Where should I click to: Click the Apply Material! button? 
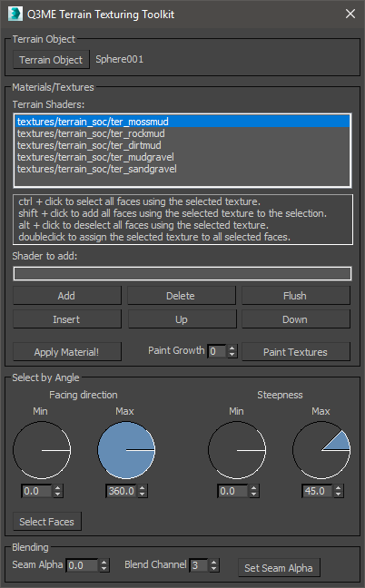pyautogui.click(x=67, y=352)
